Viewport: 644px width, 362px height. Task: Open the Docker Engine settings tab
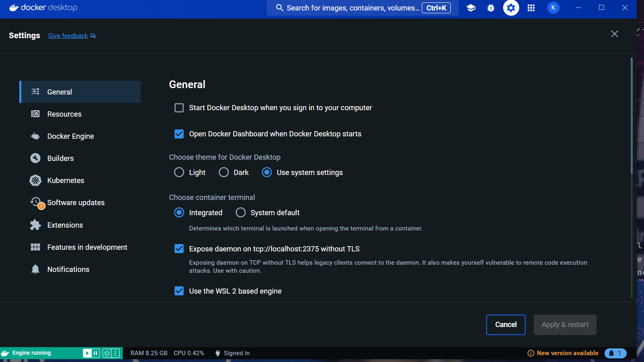pyautogui.click(x=80, y=136)
